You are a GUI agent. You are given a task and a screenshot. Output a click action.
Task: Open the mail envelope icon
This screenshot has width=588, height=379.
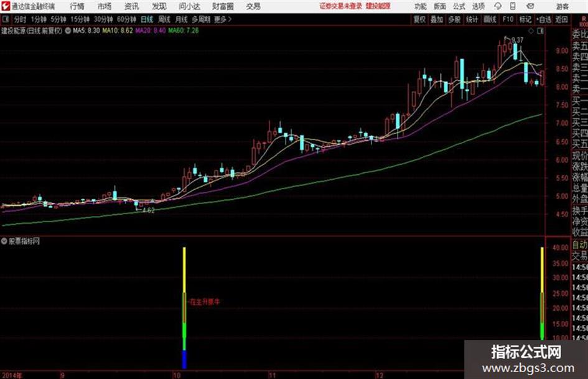(x=530, y=6)
